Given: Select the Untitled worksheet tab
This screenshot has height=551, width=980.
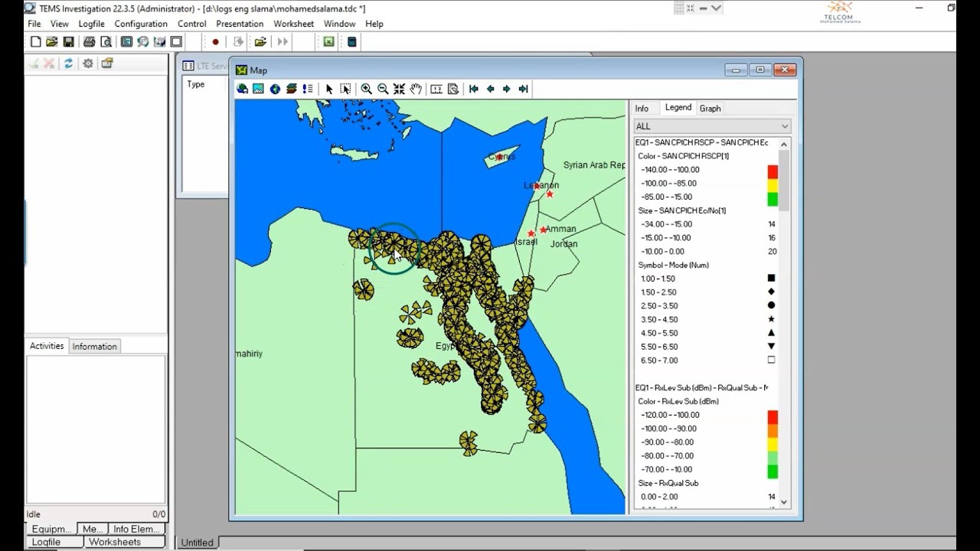Looking at the screenshot, I should 197,543.
